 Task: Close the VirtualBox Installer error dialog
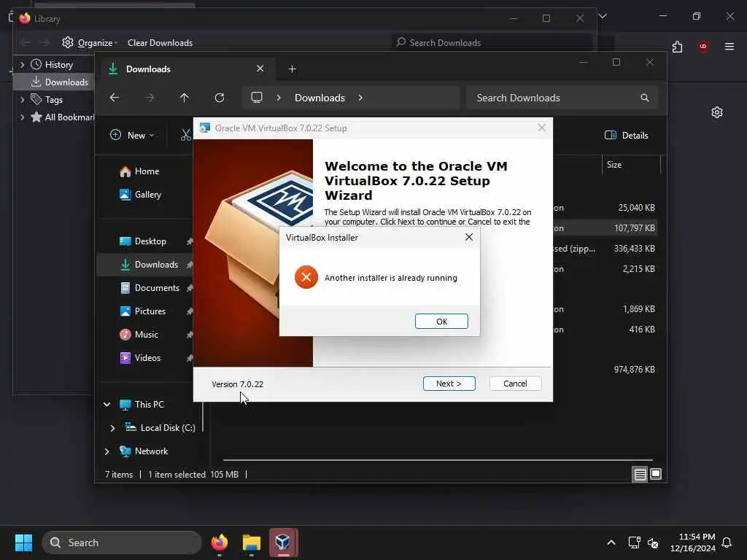click(469, 237)
